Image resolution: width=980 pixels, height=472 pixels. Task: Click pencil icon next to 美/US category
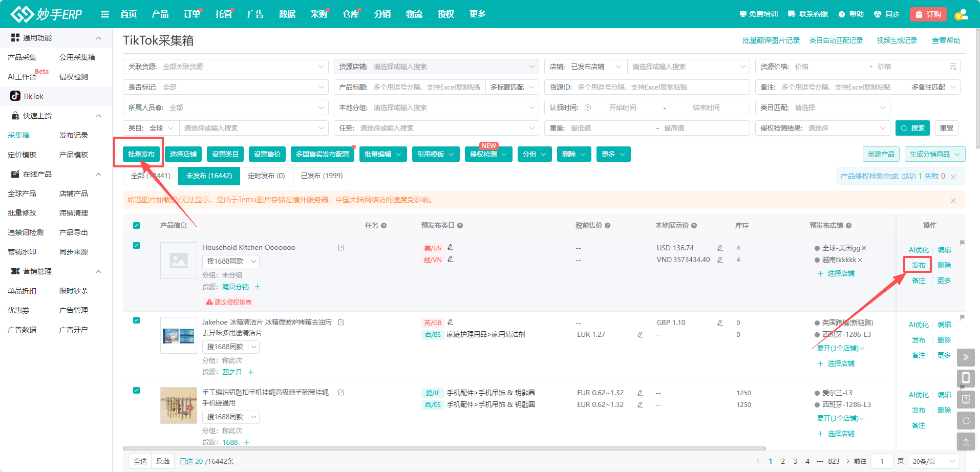[451, 247]
